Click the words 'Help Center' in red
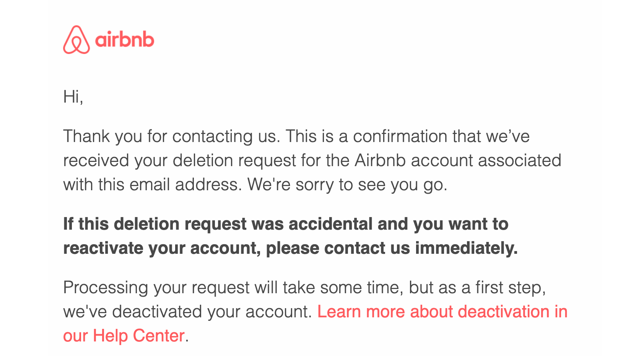The image size is (644, 356). click(139, 336)
